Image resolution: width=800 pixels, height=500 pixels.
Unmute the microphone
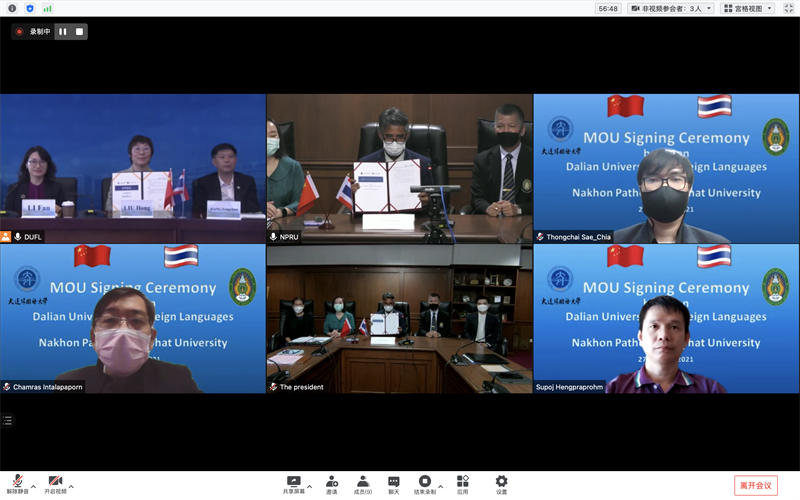tap(17, 482)
